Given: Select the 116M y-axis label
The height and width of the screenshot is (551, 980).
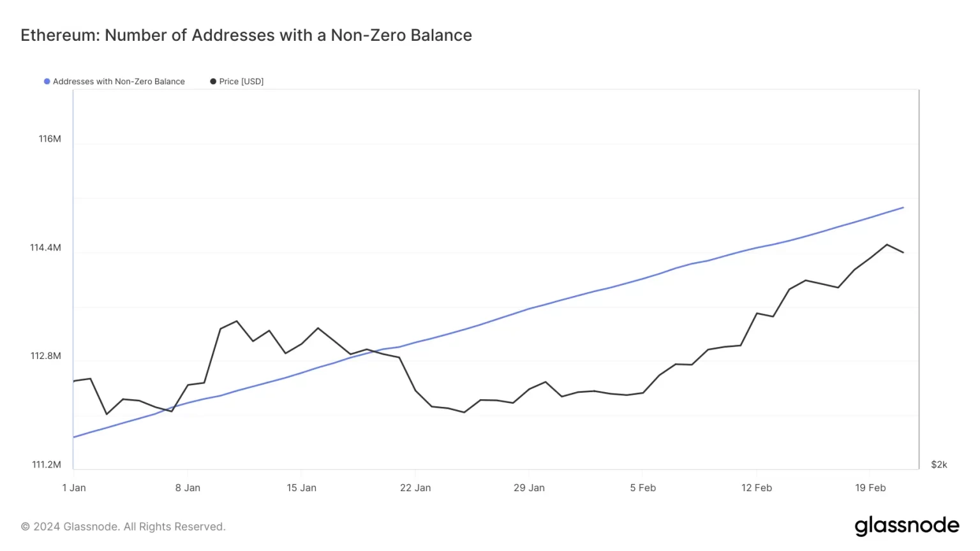Looking at the screenshot, I should tap(50, 139).
